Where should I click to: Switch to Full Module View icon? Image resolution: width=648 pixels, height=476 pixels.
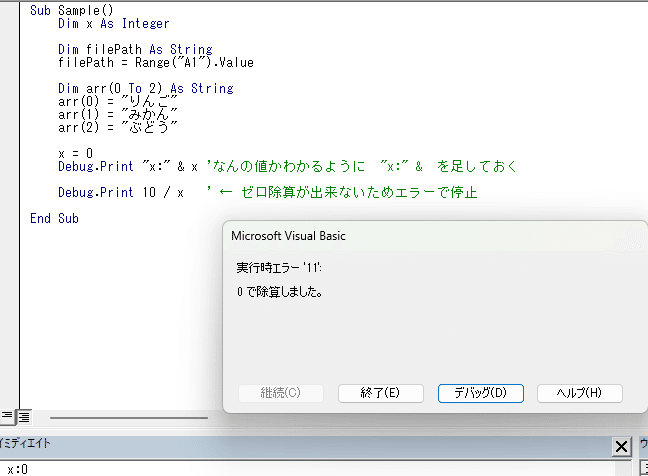pyautogui.click(x=24, y=417)
